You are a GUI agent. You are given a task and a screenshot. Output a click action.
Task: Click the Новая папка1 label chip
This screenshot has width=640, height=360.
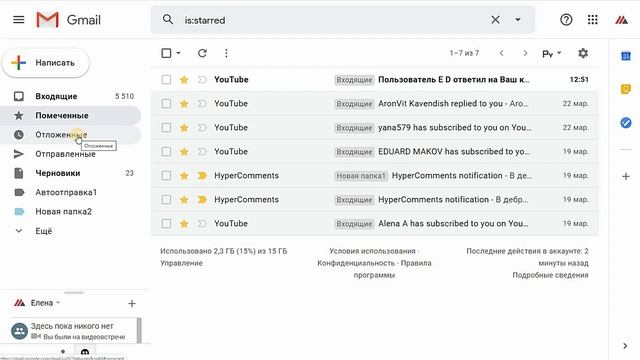(361, 176)
